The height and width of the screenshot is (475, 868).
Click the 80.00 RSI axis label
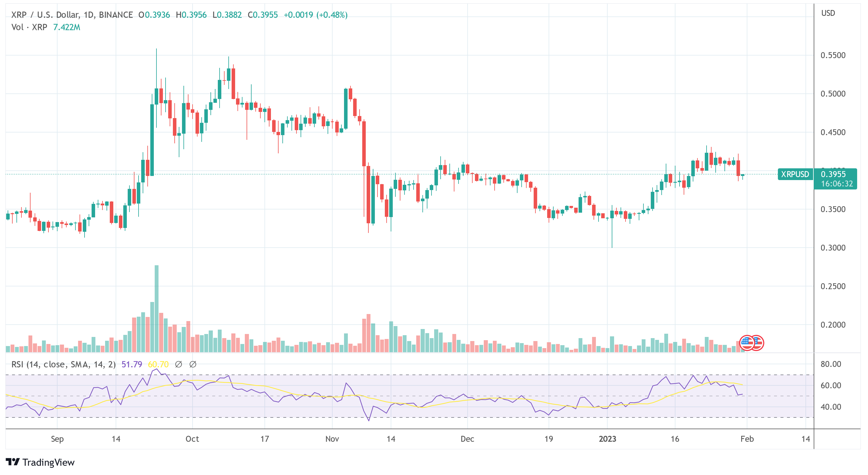coord(831,364)
